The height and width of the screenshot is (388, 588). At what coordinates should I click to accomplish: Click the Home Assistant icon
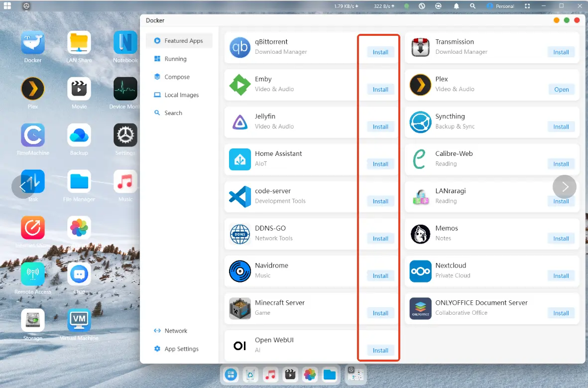click(x=239, y=159)
